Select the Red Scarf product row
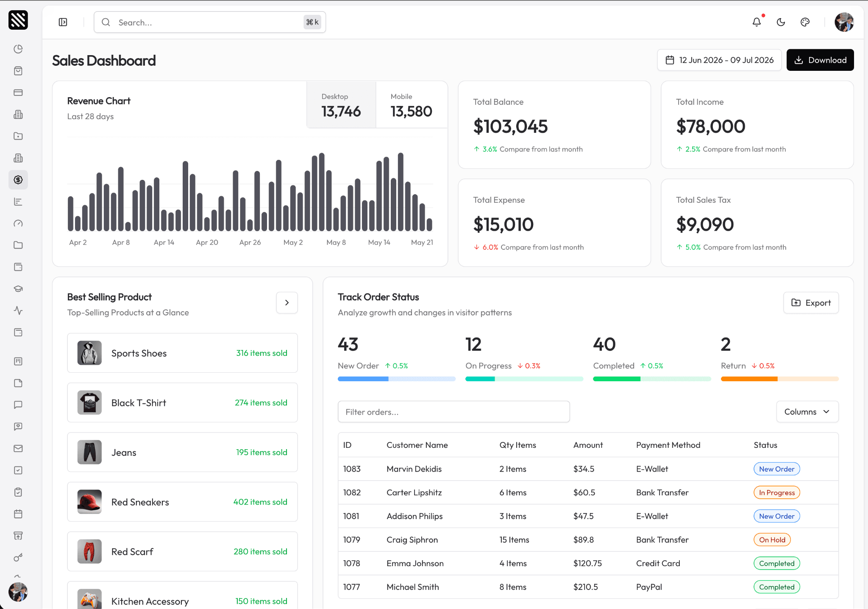 coord(182,551)
